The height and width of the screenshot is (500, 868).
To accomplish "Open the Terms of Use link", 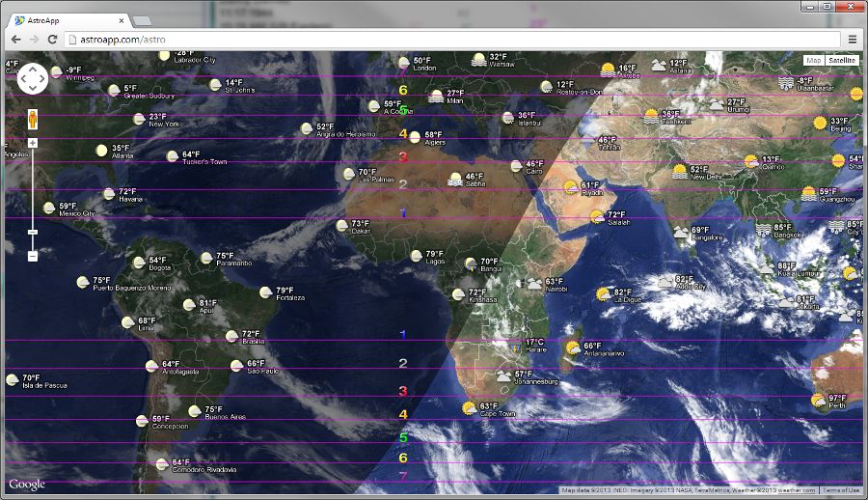I will tap(841, 490).
